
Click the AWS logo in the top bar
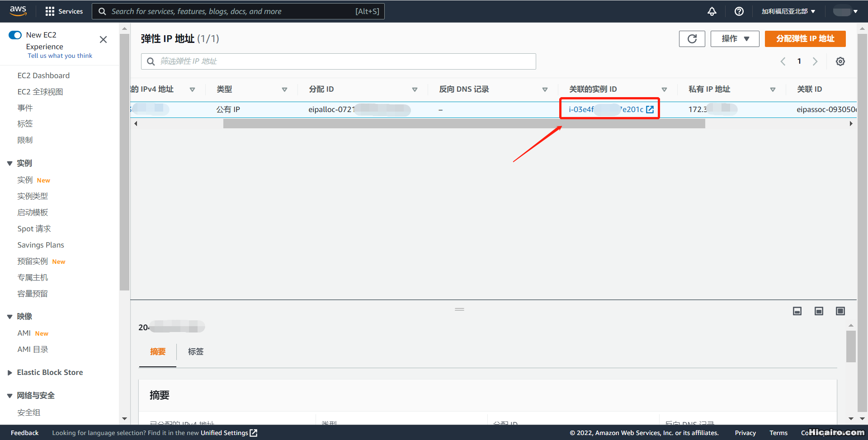tap(18, 11)
